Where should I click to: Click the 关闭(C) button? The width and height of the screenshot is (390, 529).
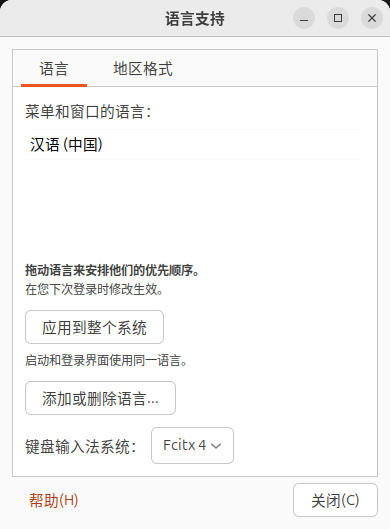[x=335, y=500]
